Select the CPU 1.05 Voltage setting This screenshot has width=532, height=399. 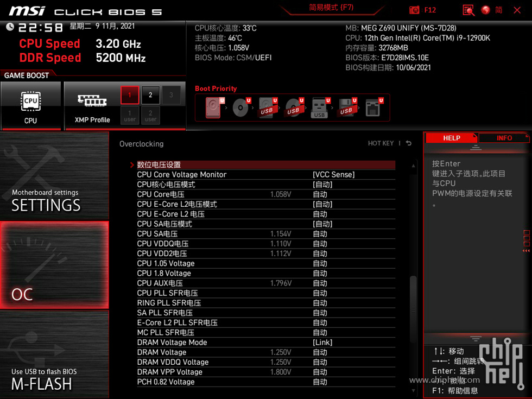(266, 263)
